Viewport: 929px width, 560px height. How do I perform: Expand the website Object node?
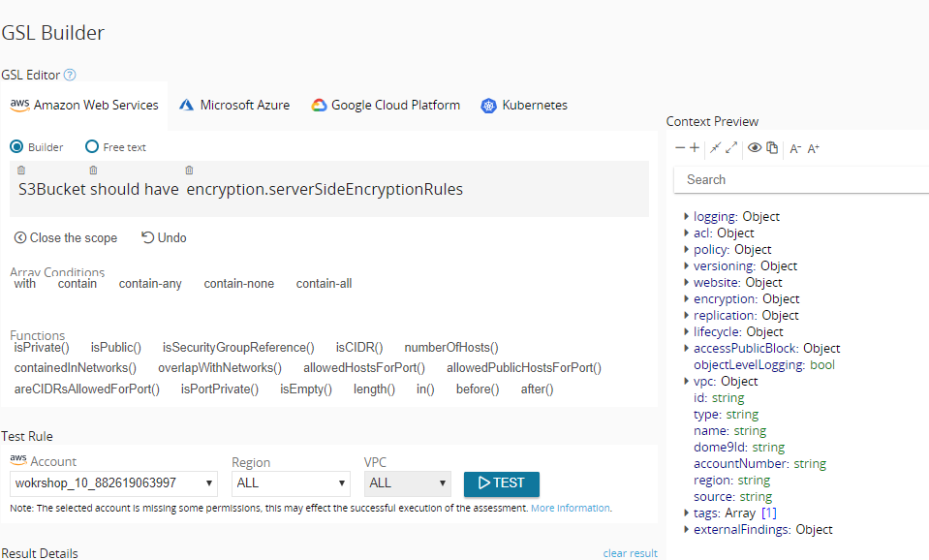(686, 282)
